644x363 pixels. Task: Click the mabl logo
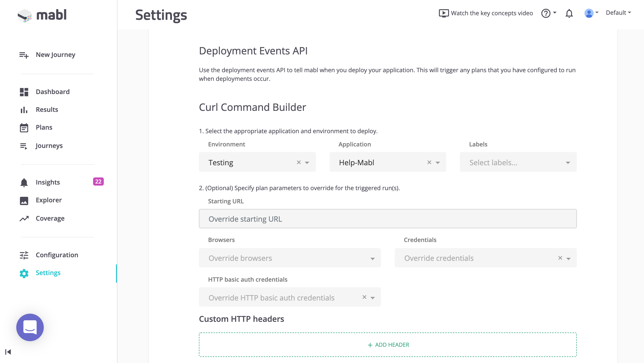[42, 15]
